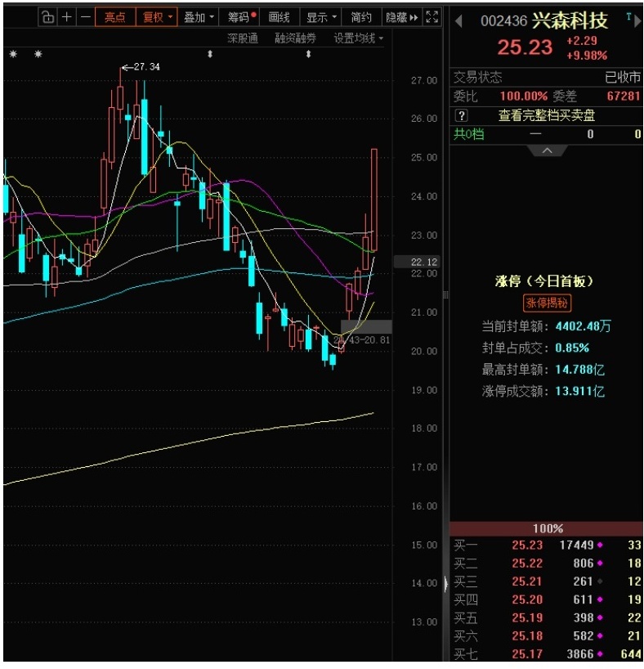The width and height of the screenshot is (644, 669).
Task: Click the restore window icon in chart toolbar
Action: pyautogui.click(x=48, y=17)
